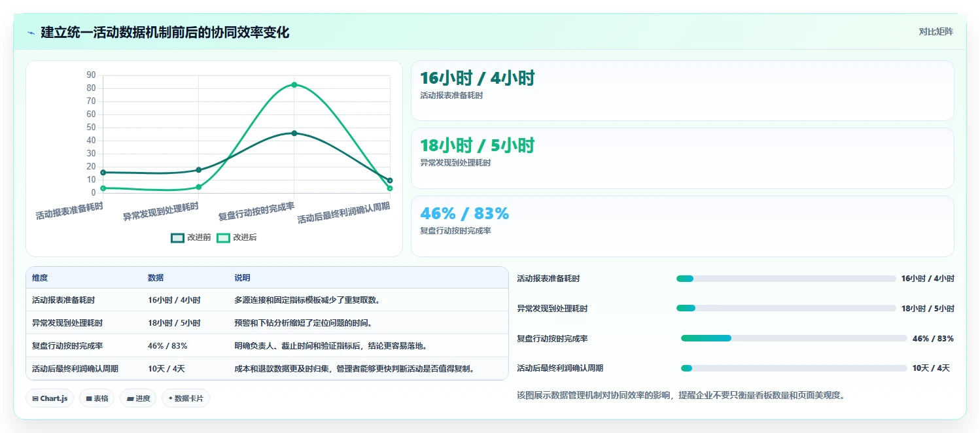Screen dimensions: 980x433
Task: Click the 改进前 point at 活动报表准备耗时
Action: click(103, 172)
